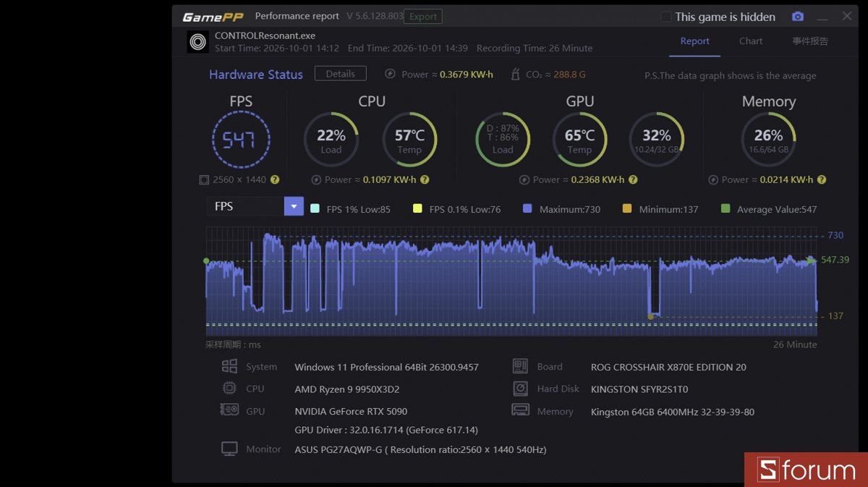
Task: Click the resolution icon beside 2560 x 1440
Action: point(204,179)
